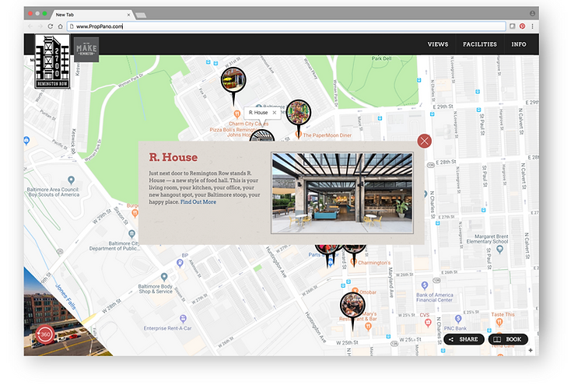578x392 pixels.
Task: Click the map zoom plus icon
Action: click(x=531, y=350)
